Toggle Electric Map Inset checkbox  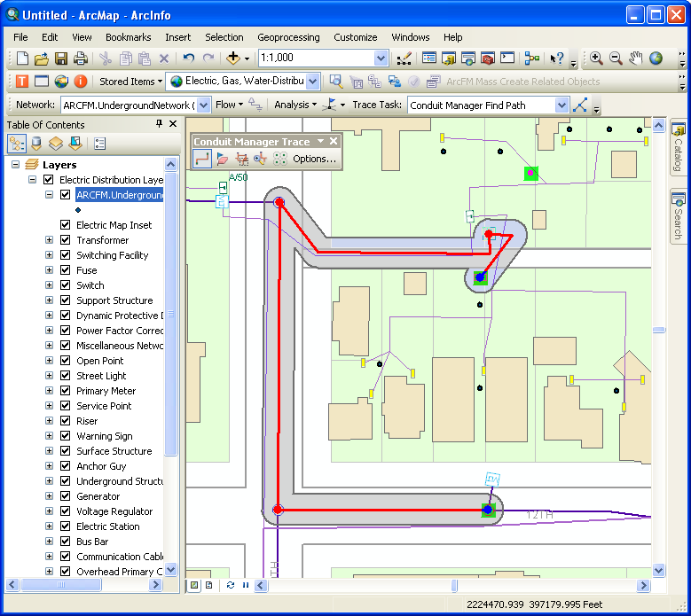point(66,225)
